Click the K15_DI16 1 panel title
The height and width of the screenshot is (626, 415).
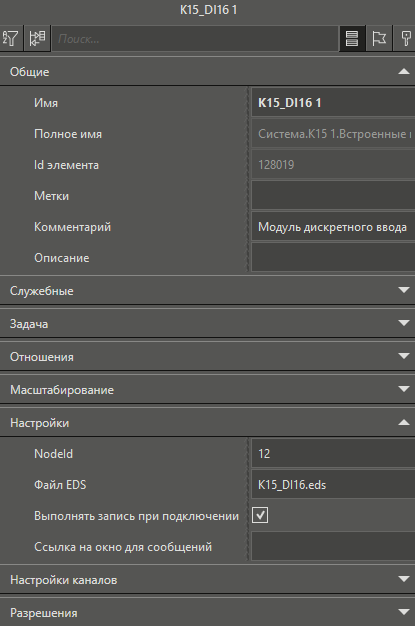coord(208,10)
